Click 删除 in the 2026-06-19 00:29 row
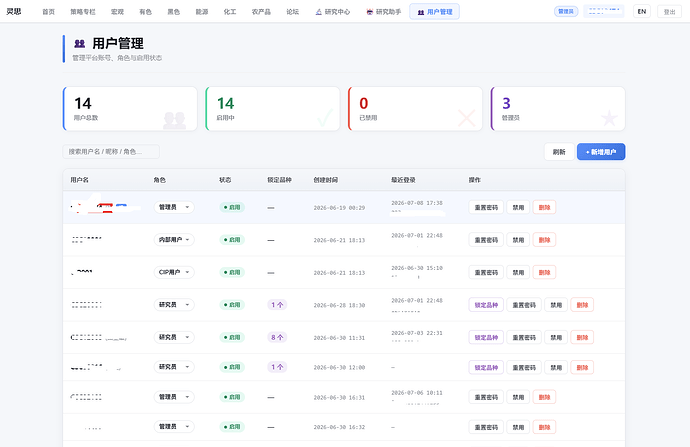Image resolution: width=690 pixels, height=447 pixels. [544, 207]
